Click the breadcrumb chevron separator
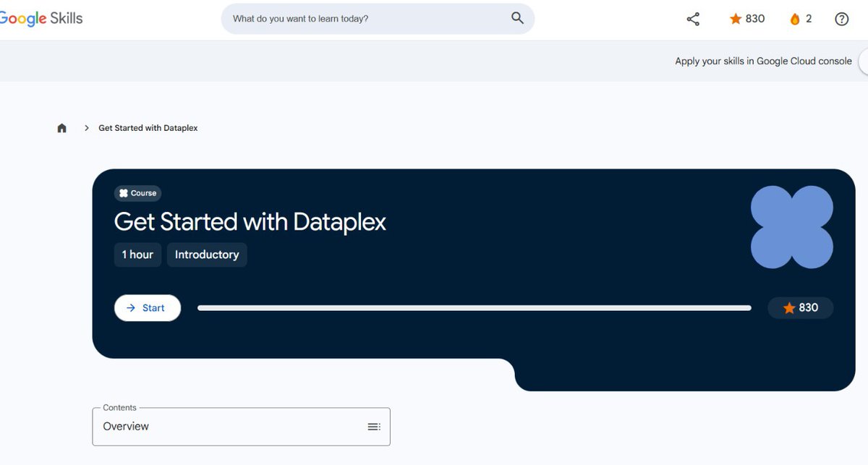 (87, 128)
